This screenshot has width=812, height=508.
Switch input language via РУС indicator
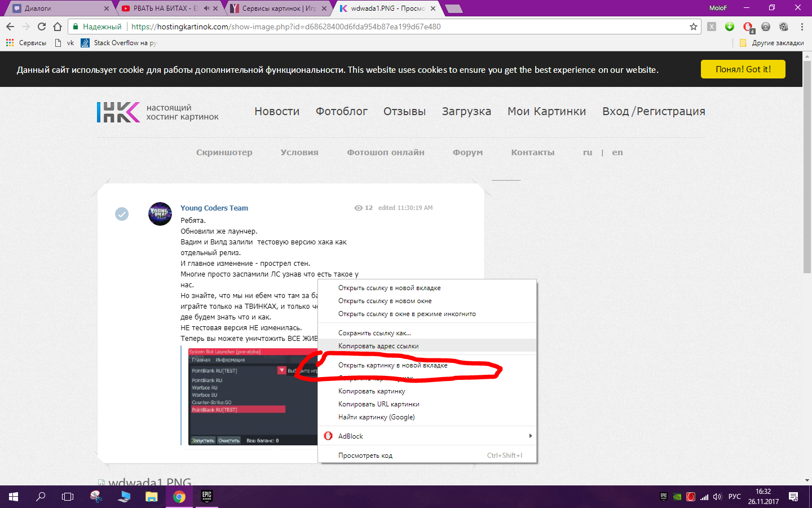coord(734,497)
